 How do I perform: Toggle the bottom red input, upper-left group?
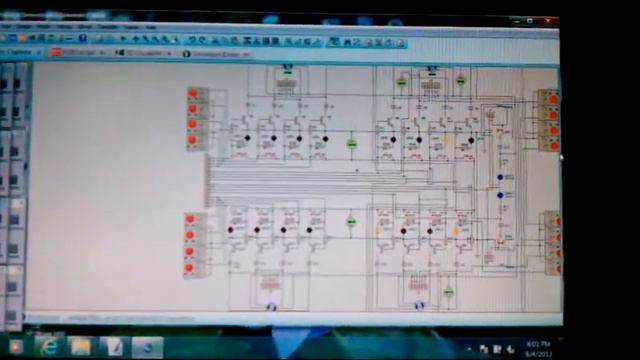click(x=193, y=140)
